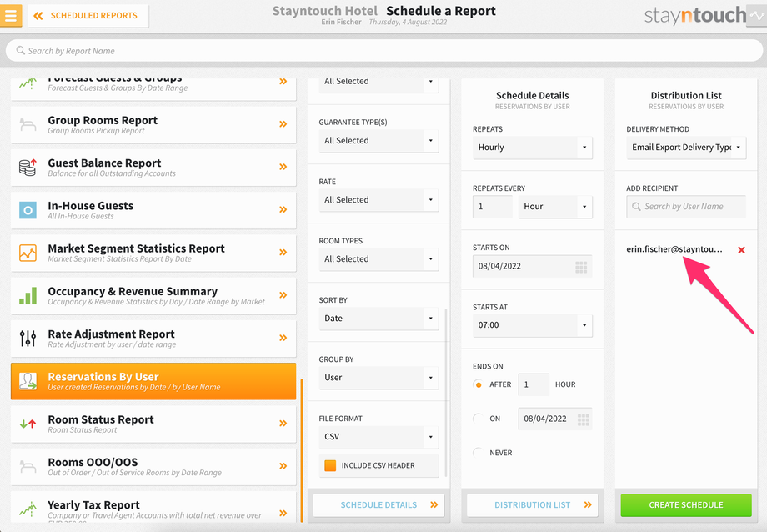Go back to Scheduled Reports
The height and width of the screenshot is (532, 767).
point(88,16)
